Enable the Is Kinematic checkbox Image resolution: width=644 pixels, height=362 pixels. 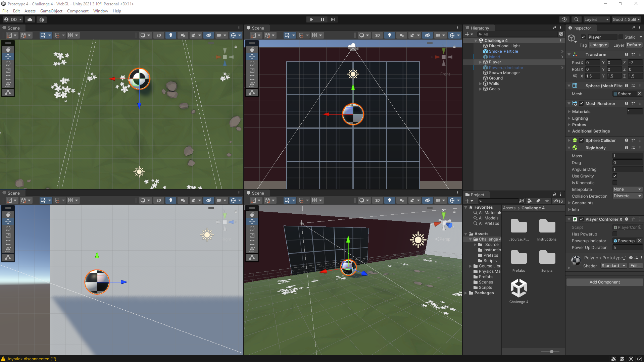(x=615, y=183)
